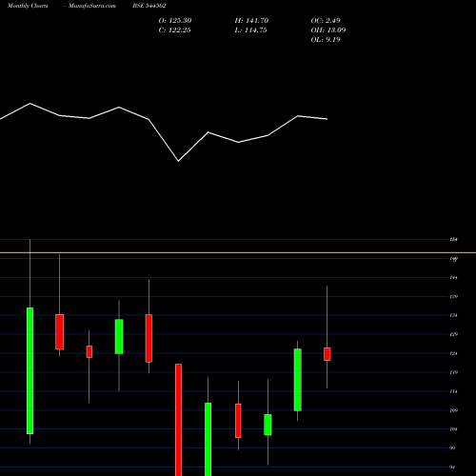This screenshot has height=476, width=476.
Task: Select the high value 'H: 141.70'
Action: click(251, 21)
